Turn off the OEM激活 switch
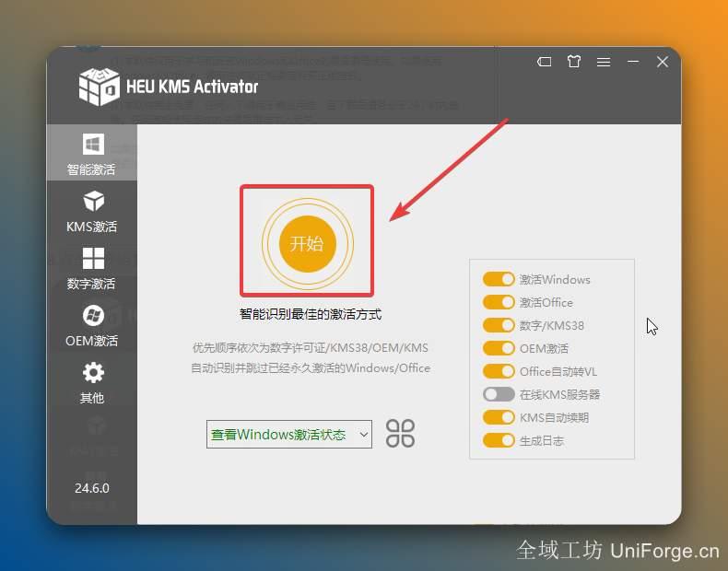The width and height of the screenshot is (728, 571). click(499, 348)
